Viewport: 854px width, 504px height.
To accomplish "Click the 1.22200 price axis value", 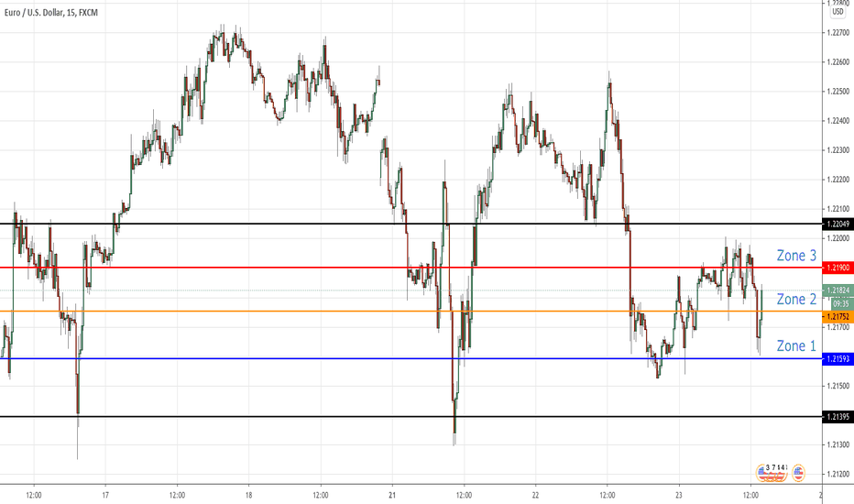I will coord(838,180).
